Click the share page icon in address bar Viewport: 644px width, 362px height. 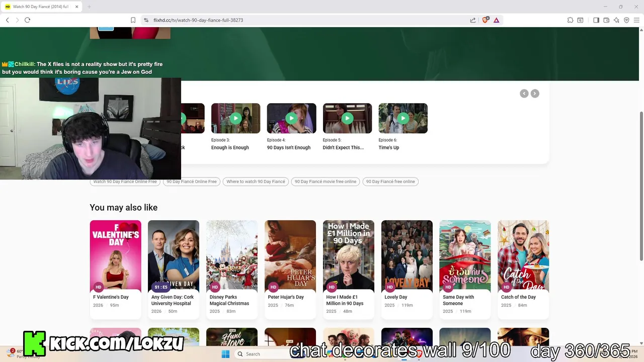473,20
